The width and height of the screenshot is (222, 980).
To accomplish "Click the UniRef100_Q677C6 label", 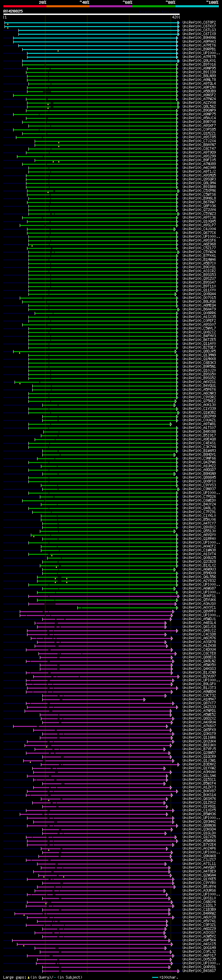I will tap(199, 233).
